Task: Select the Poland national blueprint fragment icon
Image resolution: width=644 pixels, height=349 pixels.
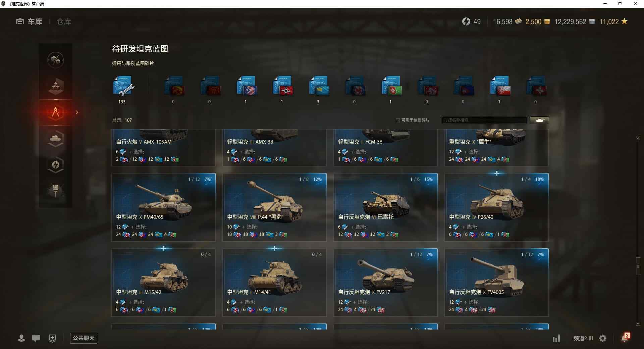Action: pos(500,86)
